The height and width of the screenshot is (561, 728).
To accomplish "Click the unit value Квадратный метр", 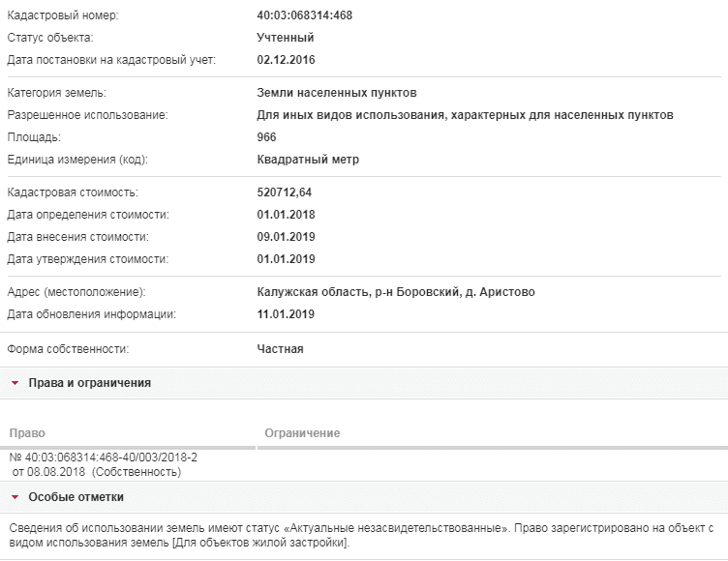I will tap(308, 160).
